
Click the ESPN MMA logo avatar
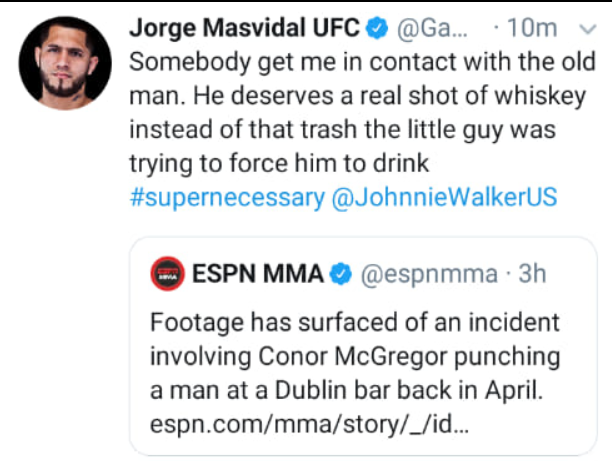click(167, 273)
